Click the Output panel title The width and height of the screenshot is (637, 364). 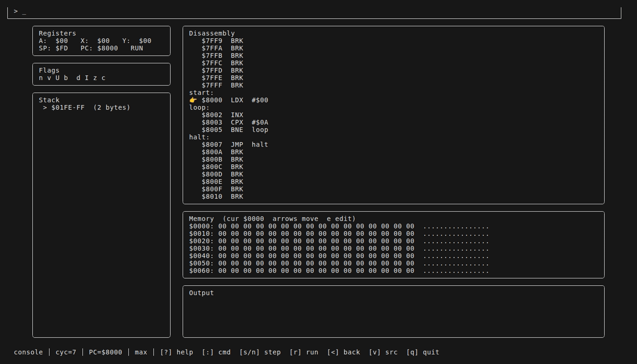tap(202, 293)
